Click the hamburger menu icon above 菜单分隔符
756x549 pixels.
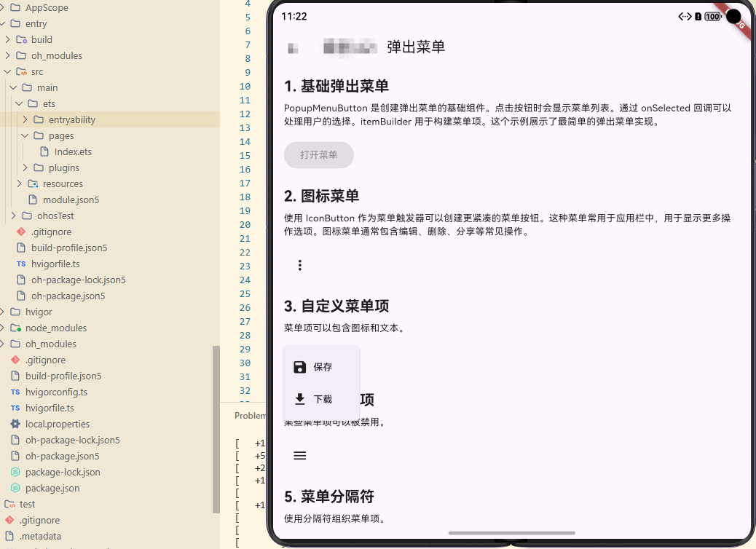[x=299, y=455]
